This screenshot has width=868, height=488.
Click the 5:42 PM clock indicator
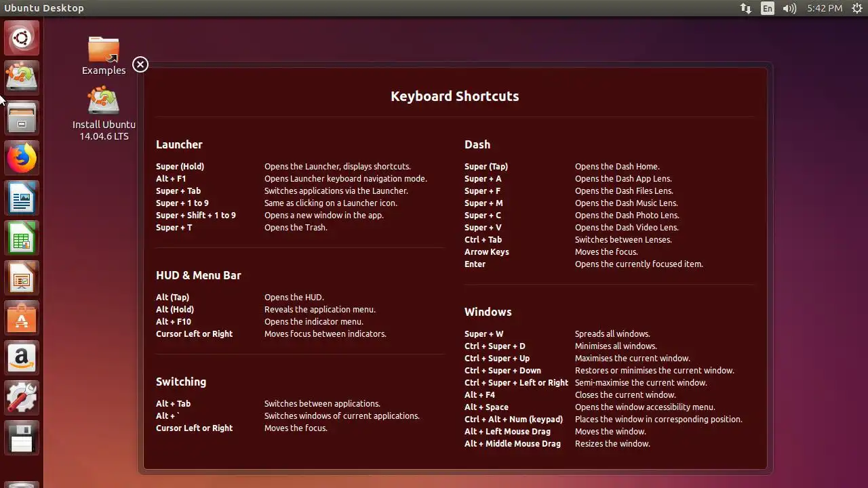[x=825, y=8]
